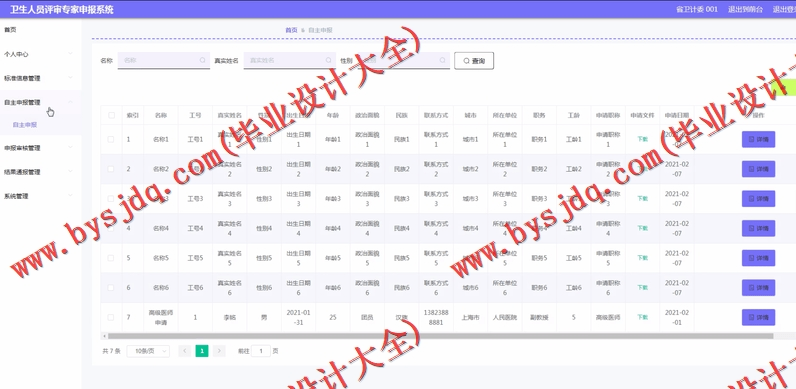Click the 上海市 city cell
Image resolution: width=796 pixels, height=389 pixels.
point(471,317)
